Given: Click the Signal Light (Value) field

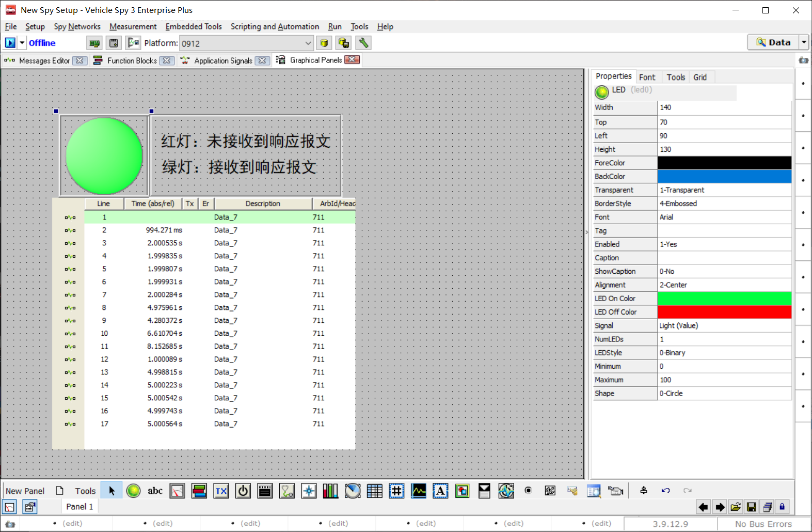Looking at the screenshot, I should tap(724, 325).
